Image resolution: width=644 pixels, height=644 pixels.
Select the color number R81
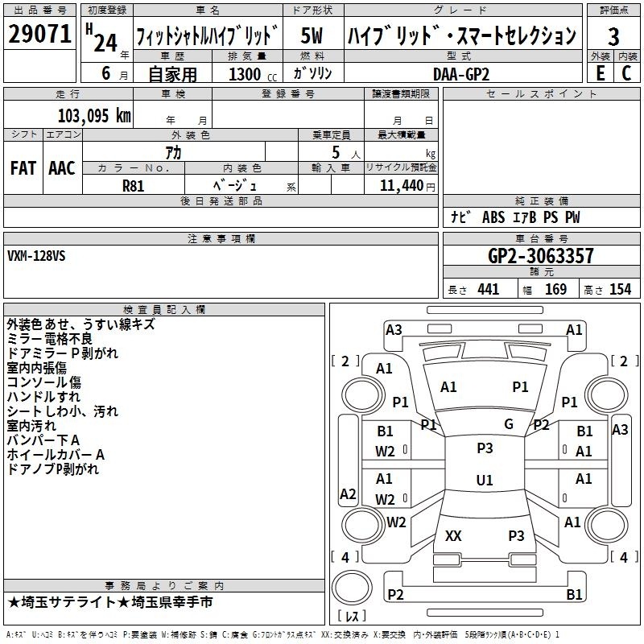pyautogui.click(x=134, y=185)
